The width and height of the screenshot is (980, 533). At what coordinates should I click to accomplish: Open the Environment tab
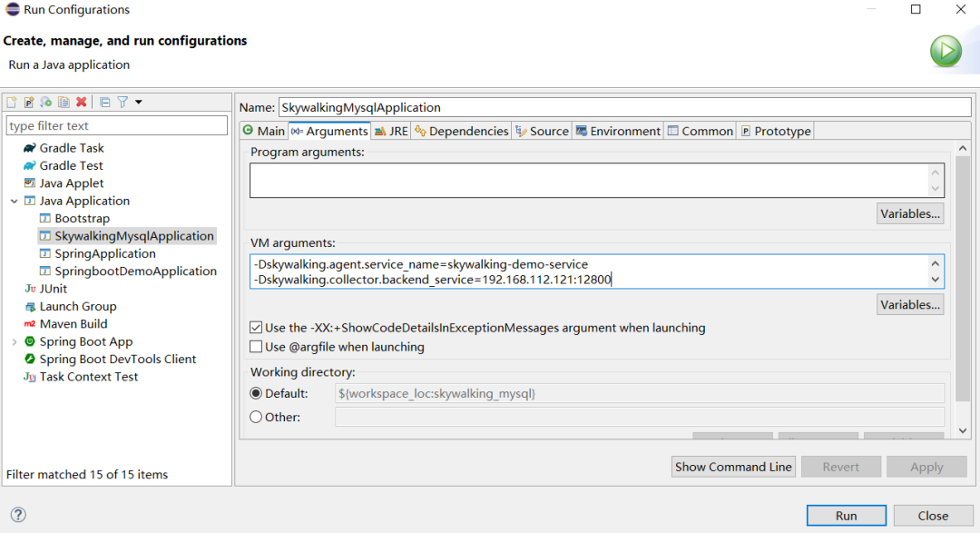[618, 131]
